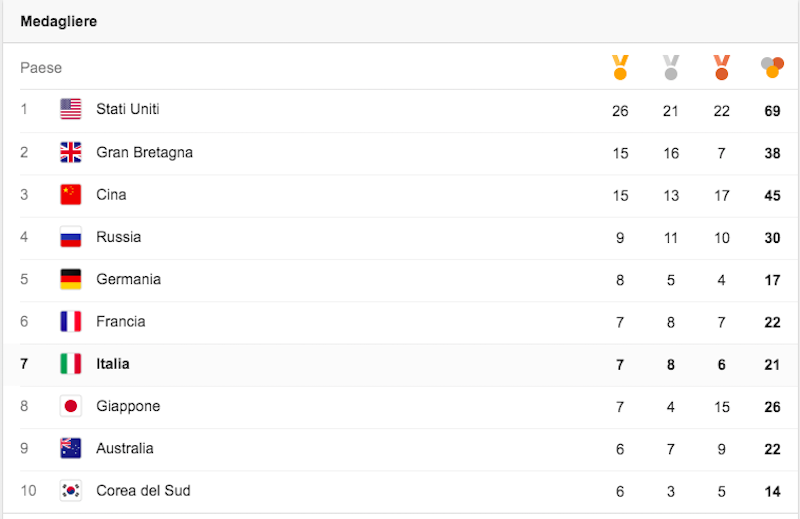Screen dimensions: 800x519
Task: Click the Germany flag icon
Action: [70, 279]
